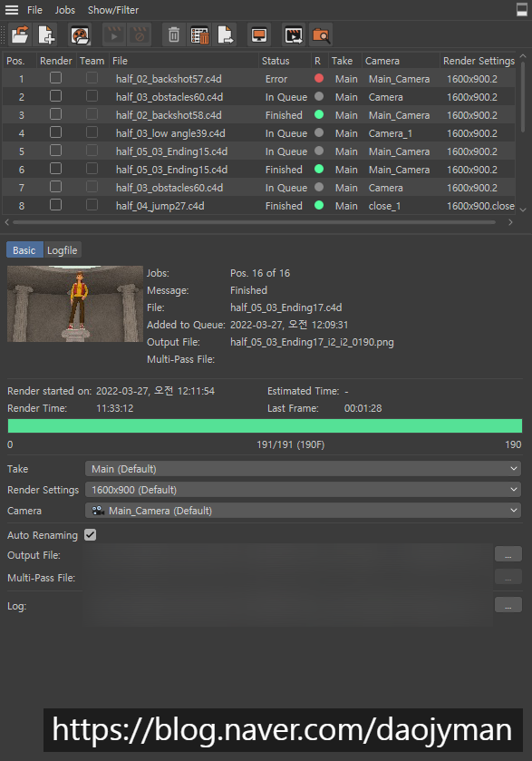Open the File menu
Screen dimensions: 532x761
[x=34, y=10]
